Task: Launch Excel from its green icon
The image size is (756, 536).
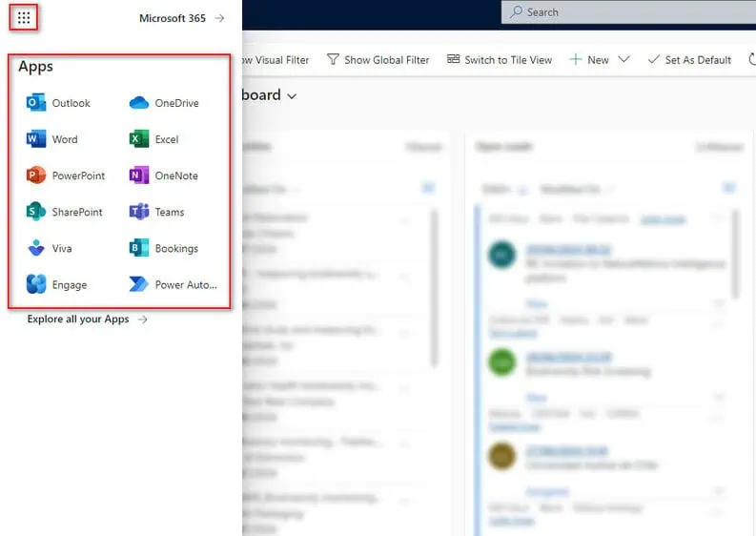Action: point(139,139)
